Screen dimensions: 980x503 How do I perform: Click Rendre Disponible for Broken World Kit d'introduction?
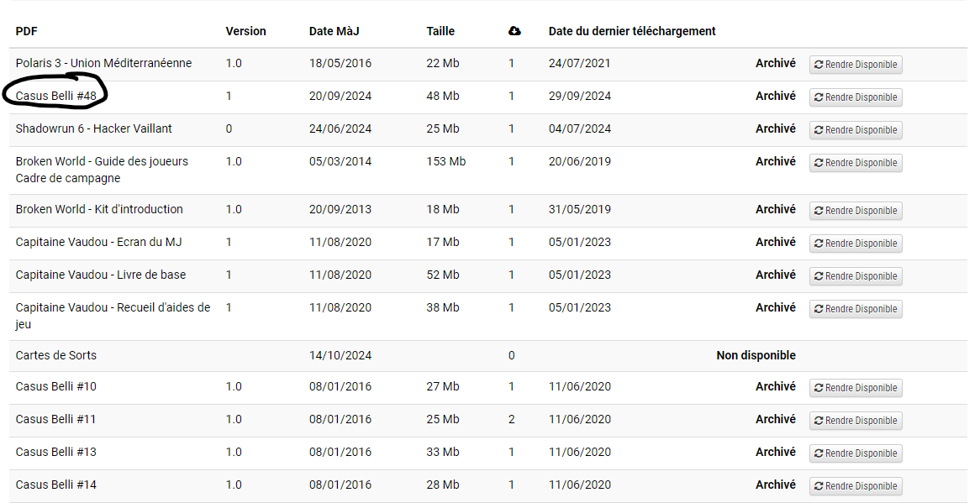856,211
